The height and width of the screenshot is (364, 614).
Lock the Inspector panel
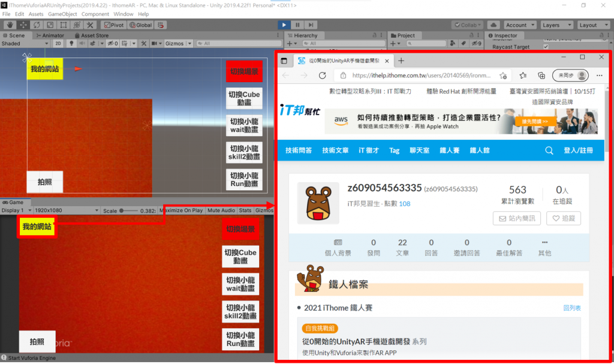602,35
